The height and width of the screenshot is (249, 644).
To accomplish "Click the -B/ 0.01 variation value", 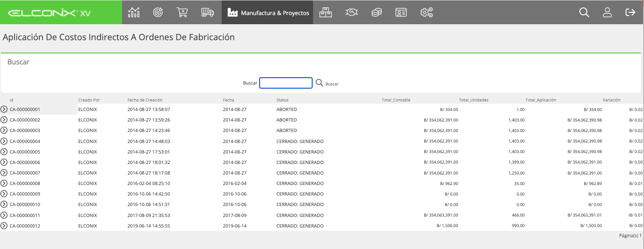I will tap(635, 215).
